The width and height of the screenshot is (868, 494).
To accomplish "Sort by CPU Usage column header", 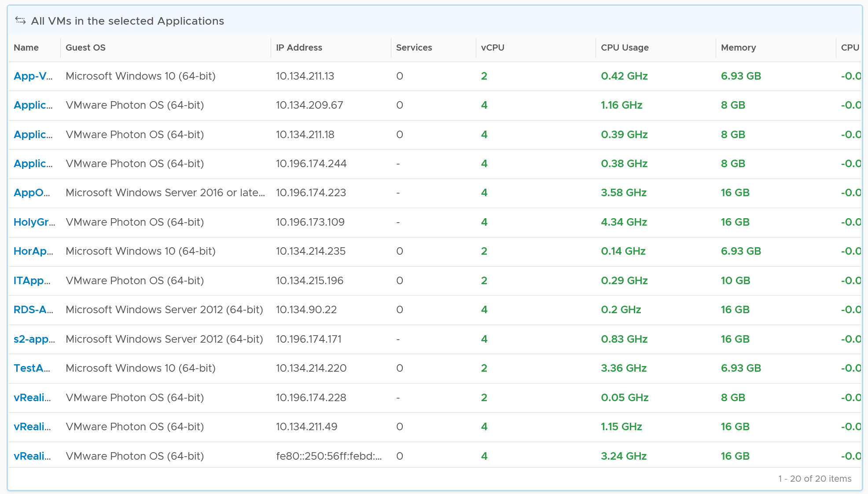I will coord(625,48).
